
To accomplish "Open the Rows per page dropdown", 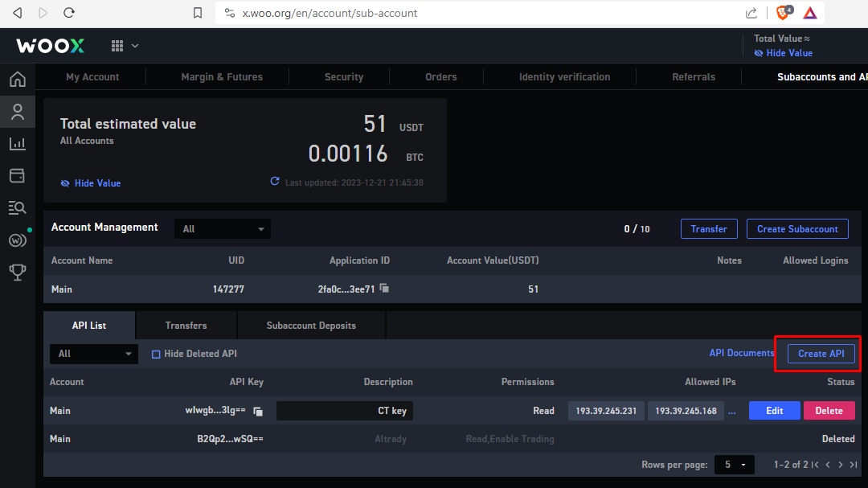I will [734, 465].
